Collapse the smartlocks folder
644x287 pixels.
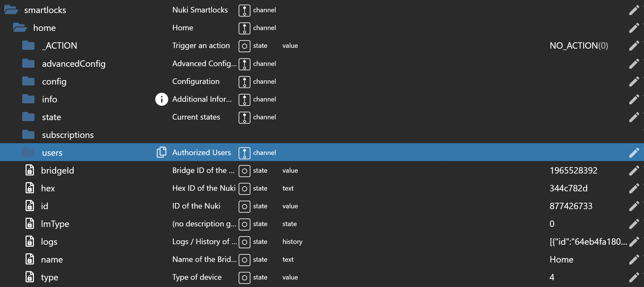tap(11, 10)
